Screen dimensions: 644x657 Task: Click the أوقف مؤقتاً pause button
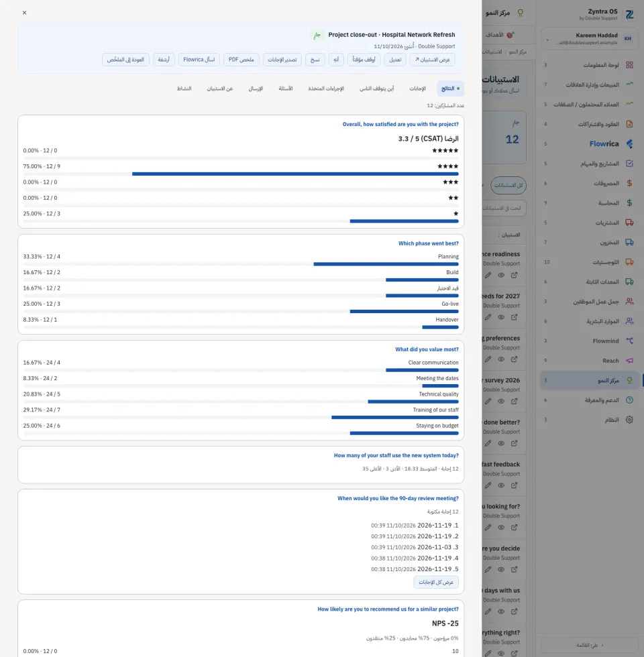click(364, 60)
